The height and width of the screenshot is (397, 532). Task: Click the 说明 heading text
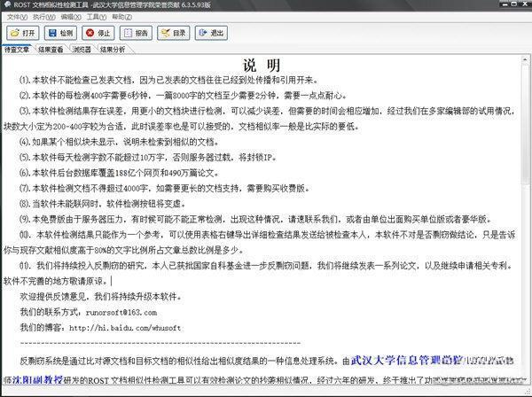[262, 65]
